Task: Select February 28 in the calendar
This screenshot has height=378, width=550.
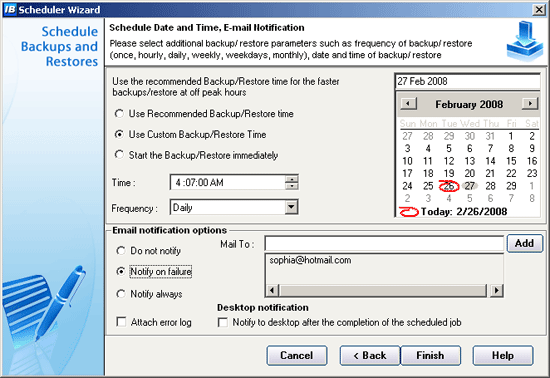Action: pos(490,186)
